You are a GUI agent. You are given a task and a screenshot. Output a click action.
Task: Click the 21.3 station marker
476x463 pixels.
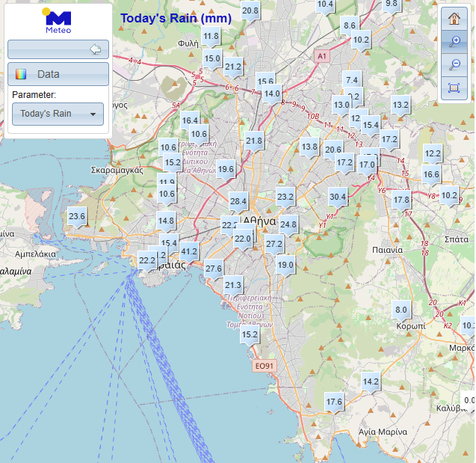tap(233, 285)
